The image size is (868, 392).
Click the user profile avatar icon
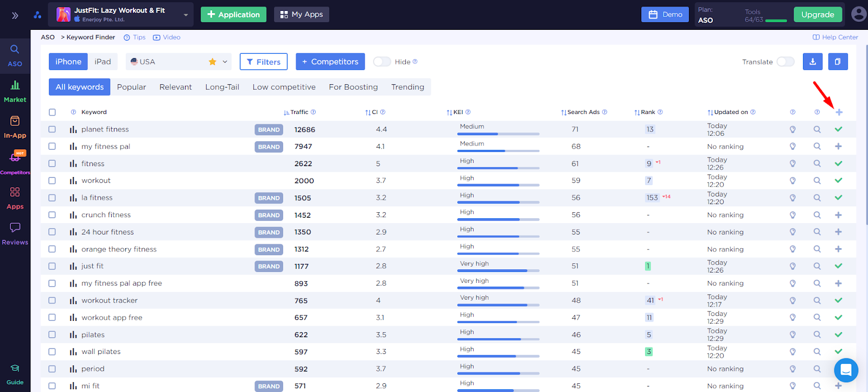tap(858, 14)
